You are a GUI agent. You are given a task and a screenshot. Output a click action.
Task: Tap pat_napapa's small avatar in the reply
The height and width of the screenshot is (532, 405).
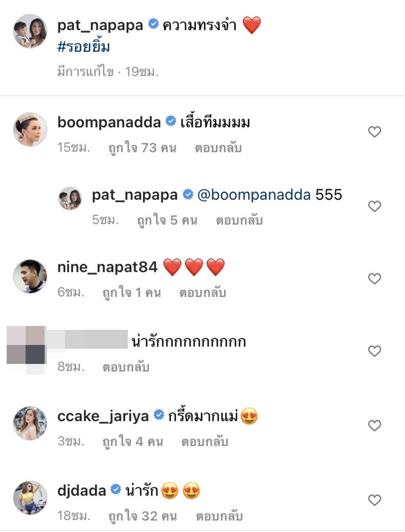click(x=70, y=198)
